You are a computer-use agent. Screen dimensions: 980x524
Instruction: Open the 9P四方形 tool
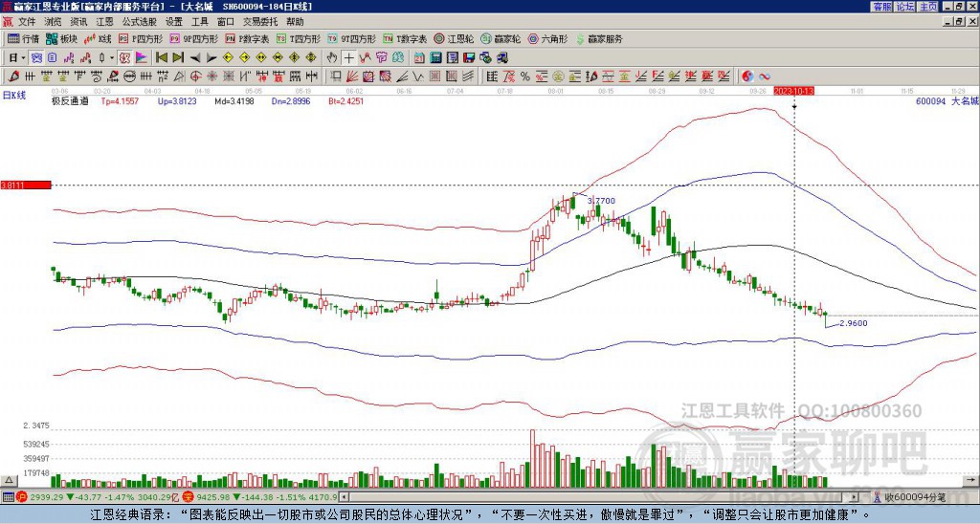194,38
